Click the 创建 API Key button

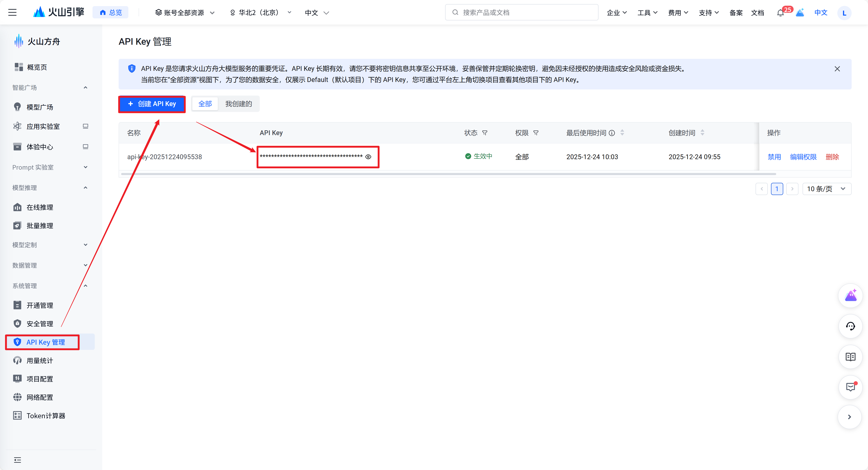click(x=152, y=104)
